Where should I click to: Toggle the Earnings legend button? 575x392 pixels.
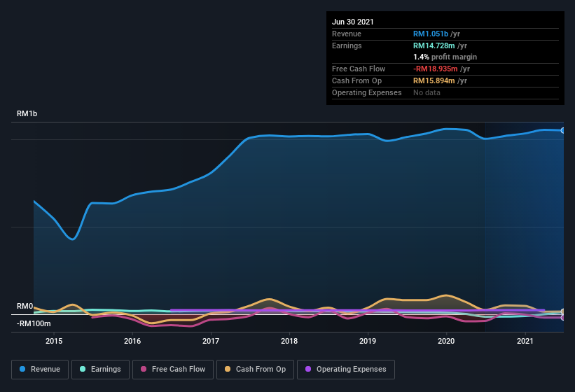(x=100, y=370)
